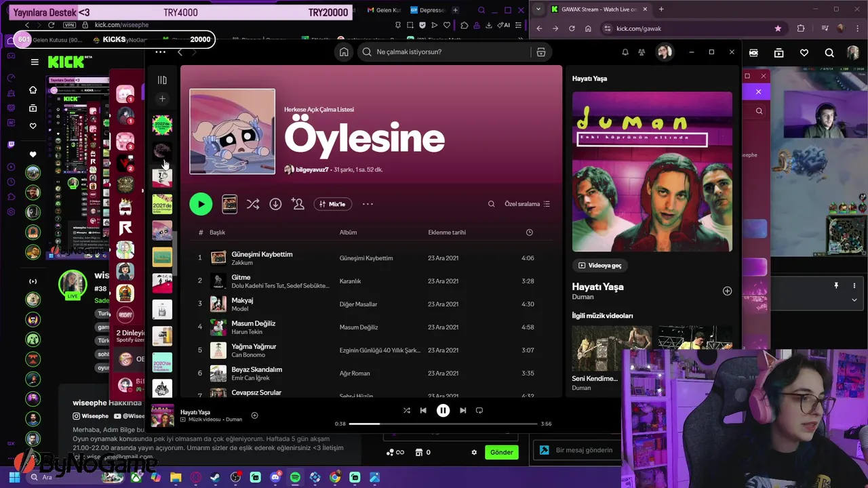
Task: Add the now playing track to playlist
Action: click(x=255, y=415)
